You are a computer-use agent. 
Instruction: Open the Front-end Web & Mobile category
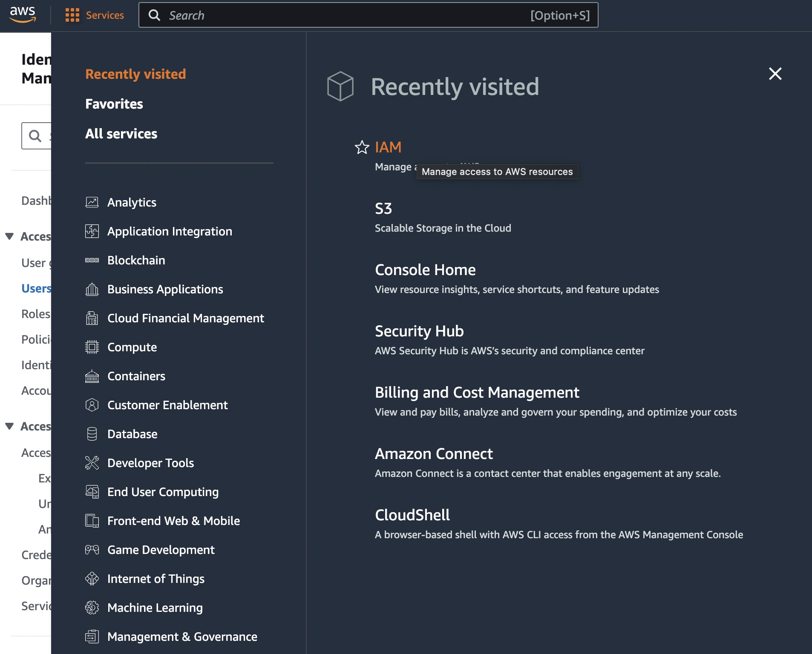tap(174, 521)
